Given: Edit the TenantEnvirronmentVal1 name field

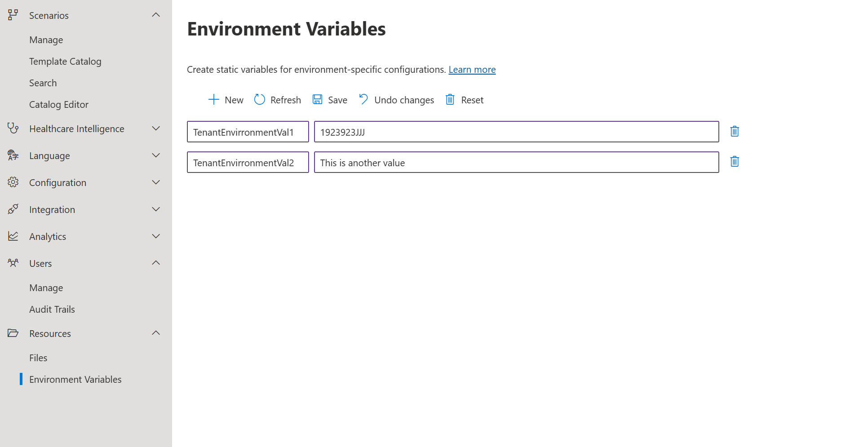Looking at the screenshot, I should (248, 132).
